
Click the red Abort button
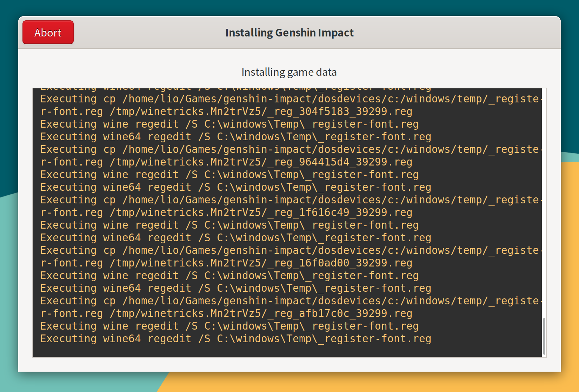pyautogui.click(x=48, y=32)
